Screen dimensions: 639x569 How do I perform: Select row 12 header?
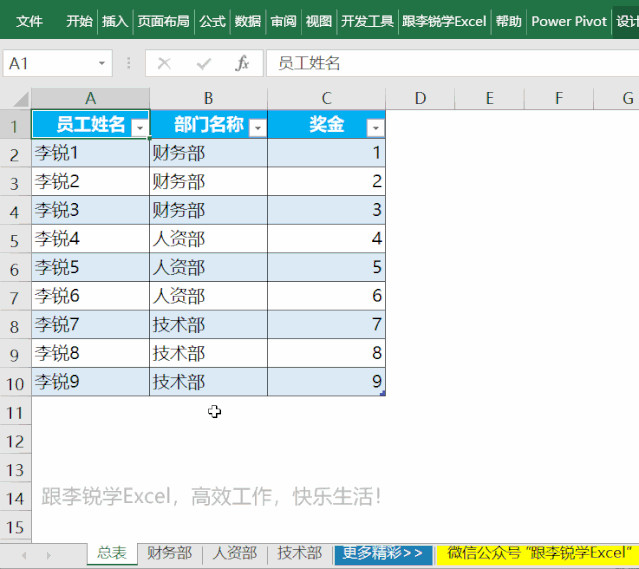click(15, 440)
